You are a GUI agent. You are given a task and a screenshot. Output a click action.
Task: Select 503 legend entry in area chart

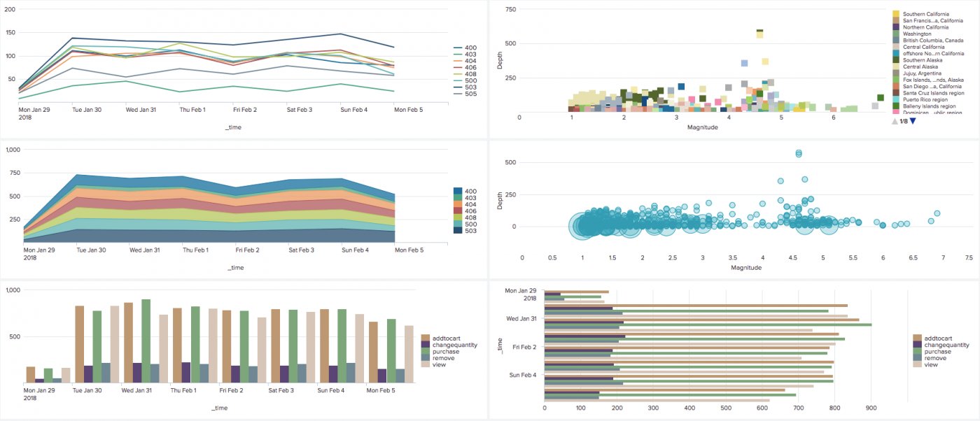(x=465, y=230)
